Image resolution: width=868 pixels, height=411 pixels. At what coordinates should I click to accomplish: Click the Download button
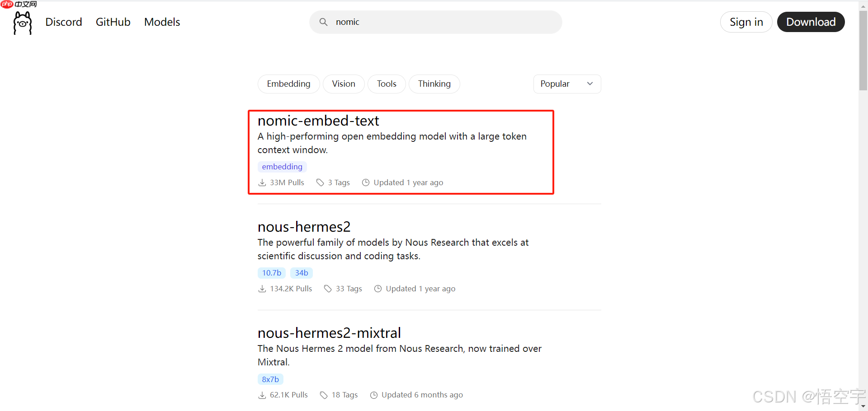click(x=811, y=22)
